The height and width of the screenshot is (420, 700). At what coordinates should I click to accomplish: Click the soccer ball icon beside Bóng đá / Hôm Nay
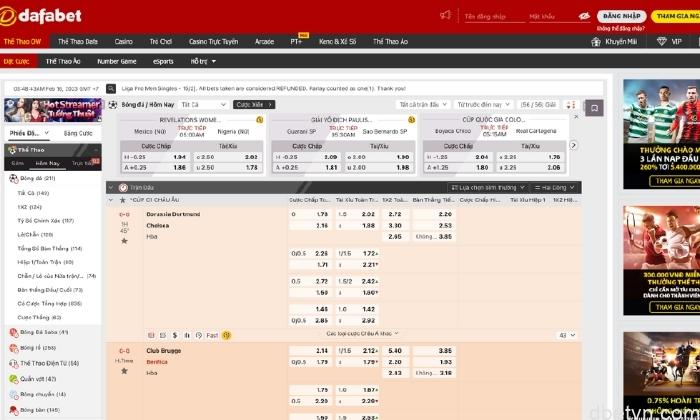point(112,104)
